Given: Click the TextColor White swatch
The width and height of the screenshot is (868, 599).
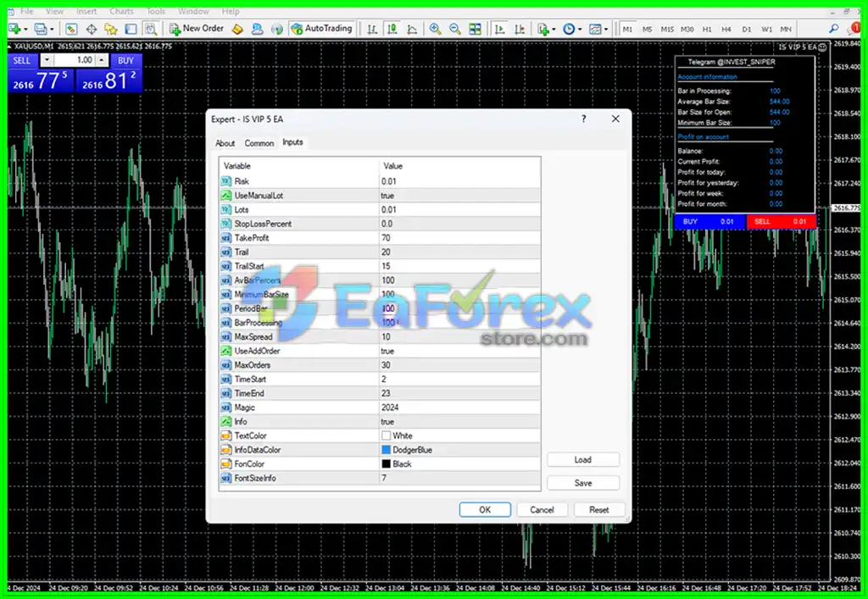Looking at the screenshot, I should point(386,435).
